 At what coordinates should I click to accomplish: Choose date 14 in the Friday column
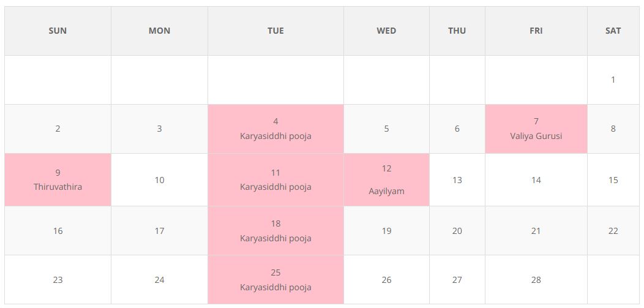click(536, 180)
